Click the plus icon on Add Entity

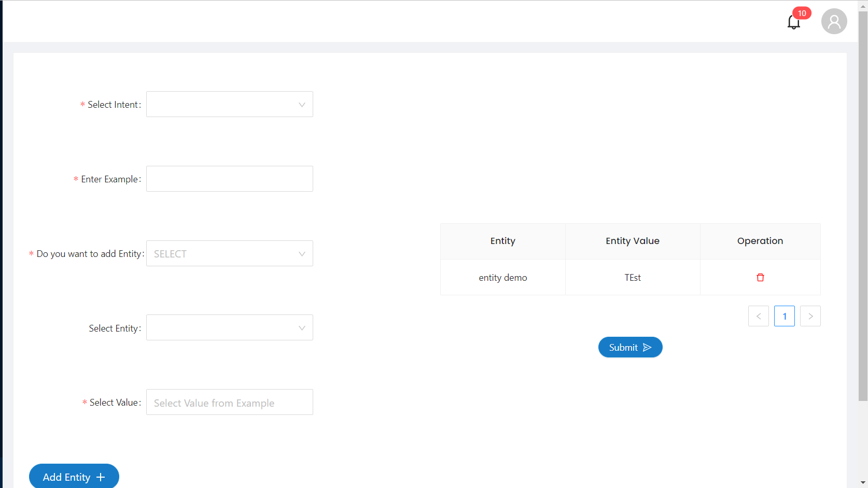(x=101, y=477)
